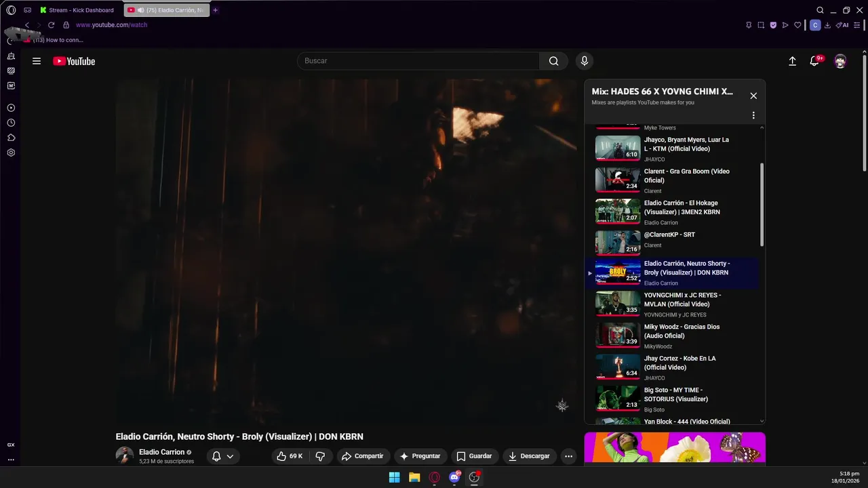Open Extensions cube icon in sidebar
The height and width of the screenshot is (488, 868).
pyautogui.click(x=11, y=138)
